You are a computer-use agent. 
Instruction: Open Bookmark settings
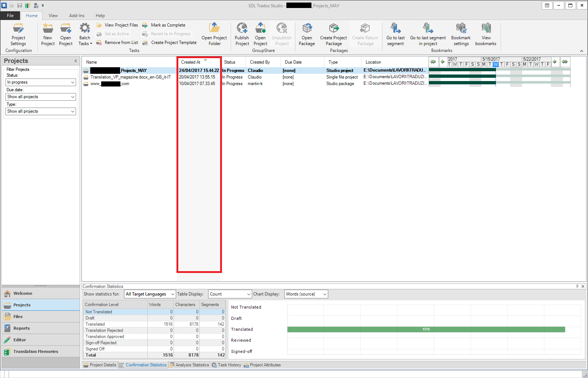tap(461, 35)
